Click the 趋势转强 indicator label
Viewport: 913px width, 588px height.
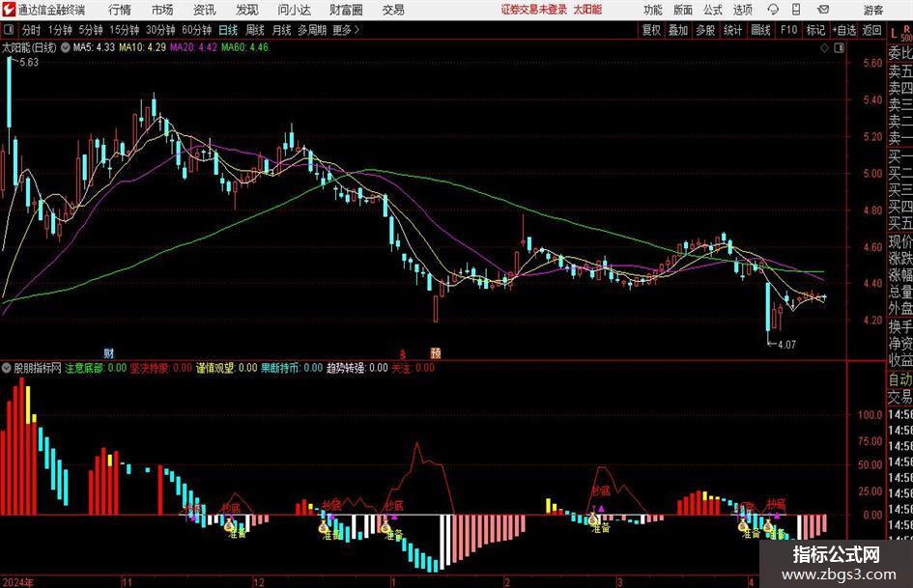click(357, 368)
